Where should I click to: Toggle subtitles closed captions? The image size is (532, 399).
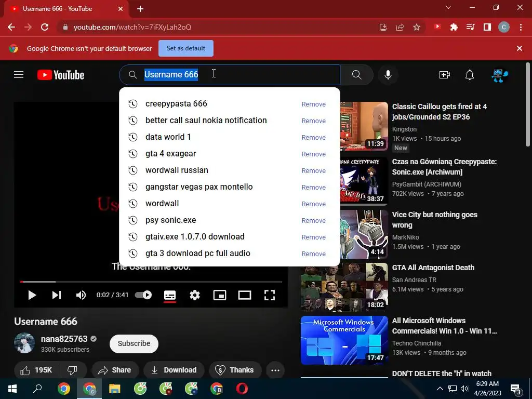click(170, 295)
